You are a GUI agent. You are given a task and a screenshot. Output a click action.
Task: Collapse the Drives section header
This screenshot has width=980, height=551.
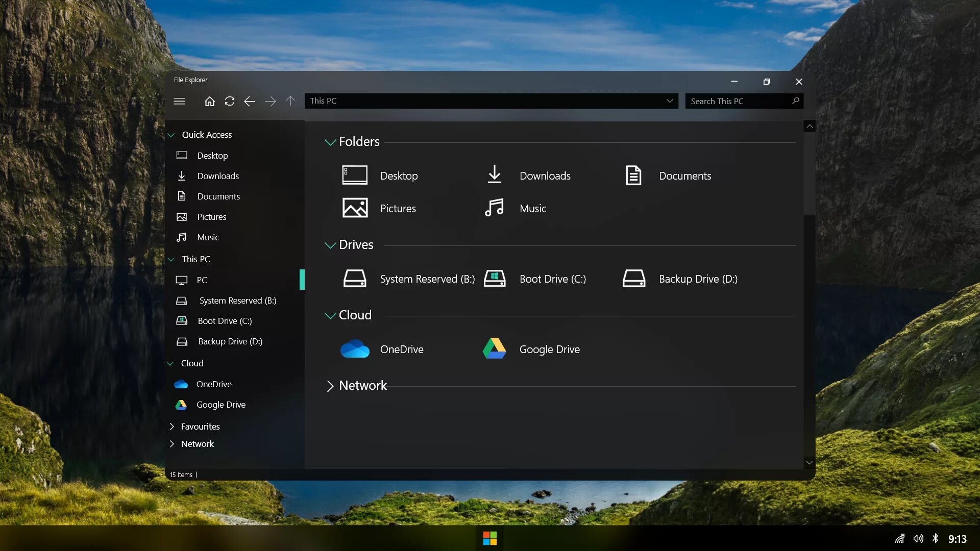tap(330, 245)
